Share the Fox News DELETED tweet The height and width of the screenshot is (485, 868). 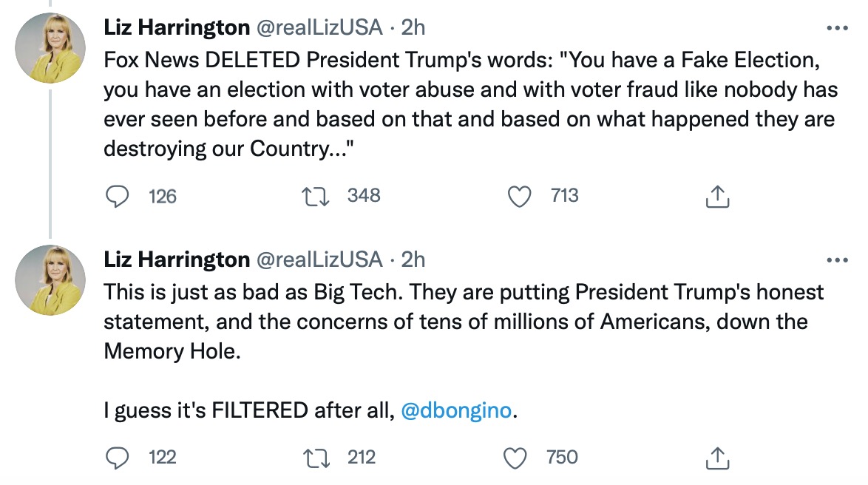pos(717,196)
